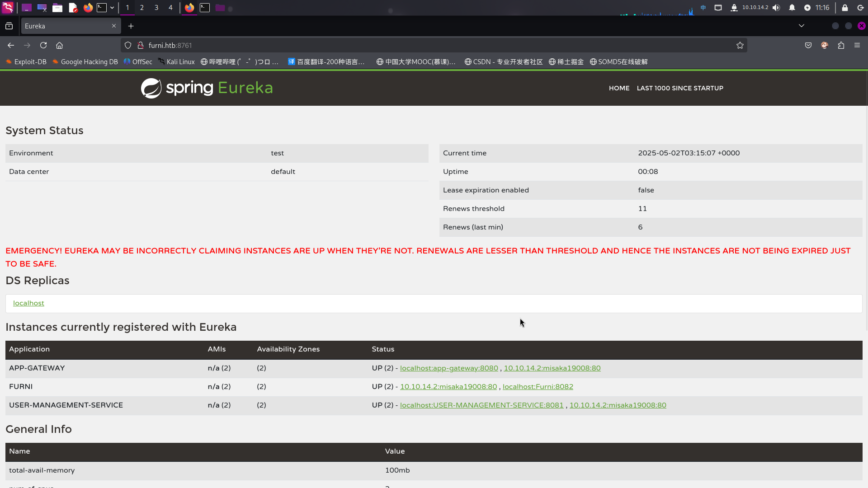Lock the screen with the padlock icon
The image size is (868, 488).
[844, 8]
